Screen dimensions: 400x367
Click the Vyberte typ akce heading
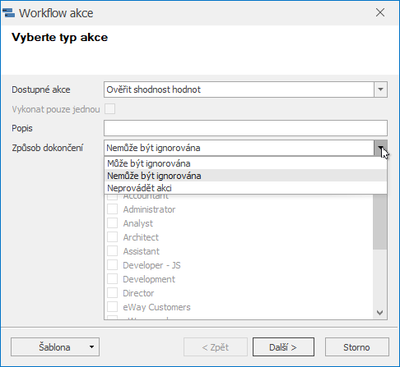[x=60, y=37]
